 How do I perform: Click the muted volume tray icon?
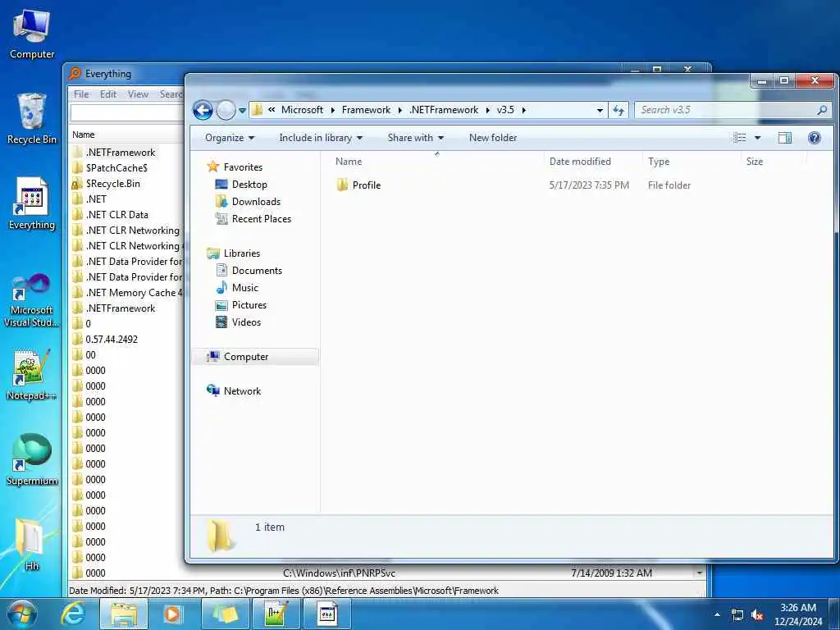757,615
